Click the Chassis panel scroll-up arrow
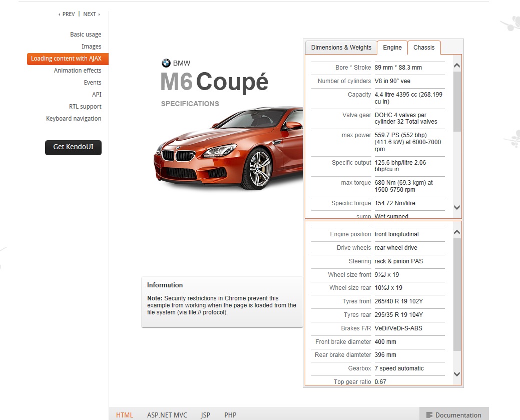 [456, 232]
